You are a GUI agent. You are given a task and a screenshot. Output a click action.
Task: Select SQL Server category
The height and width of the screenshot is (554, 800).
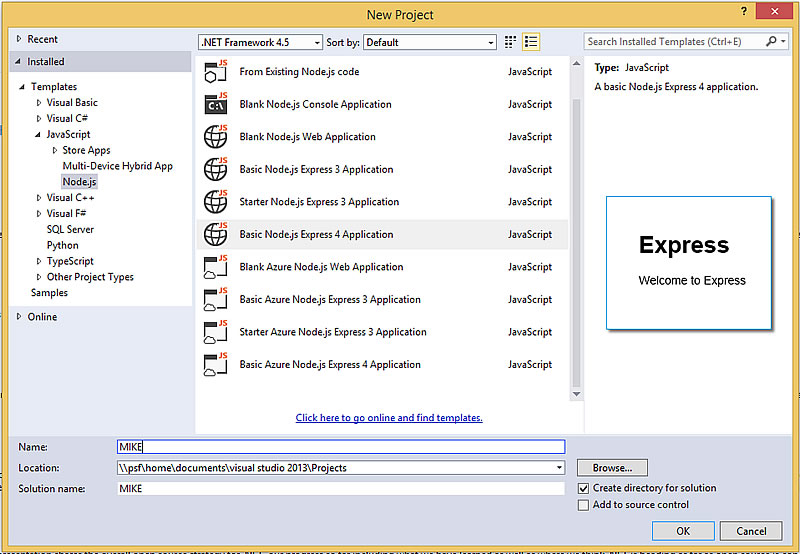point(70,230)
